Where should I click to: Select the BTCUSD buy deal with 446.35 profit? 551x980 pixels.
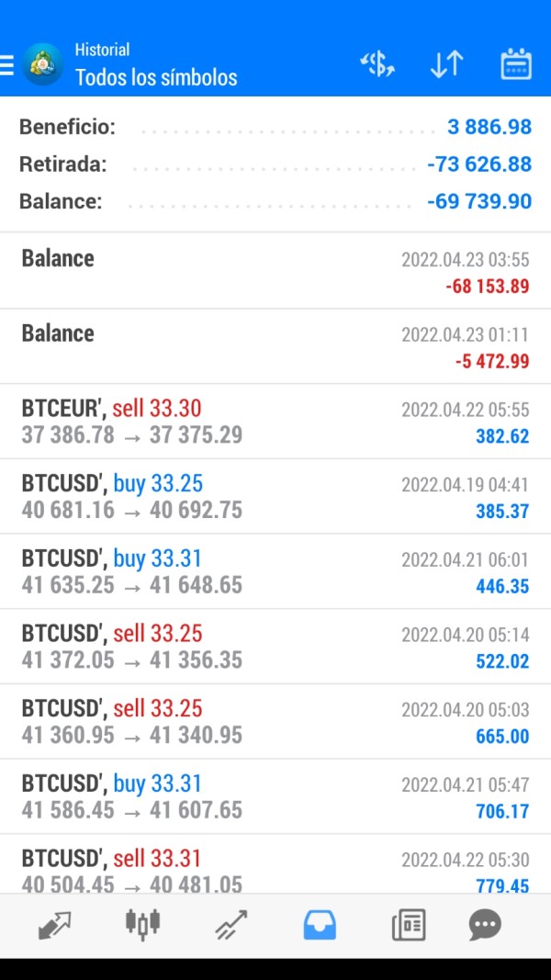(x=275, y=571)
